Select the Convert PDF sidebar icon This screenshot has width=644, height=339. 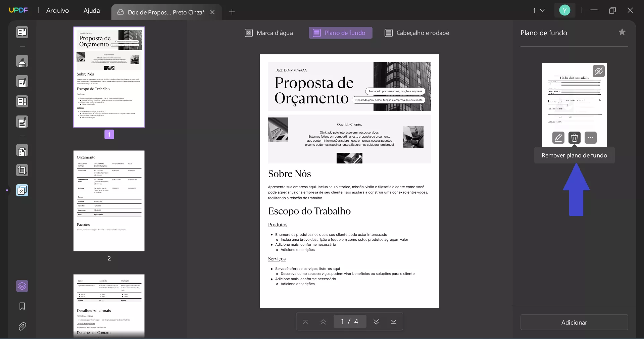tap(22, 151)
